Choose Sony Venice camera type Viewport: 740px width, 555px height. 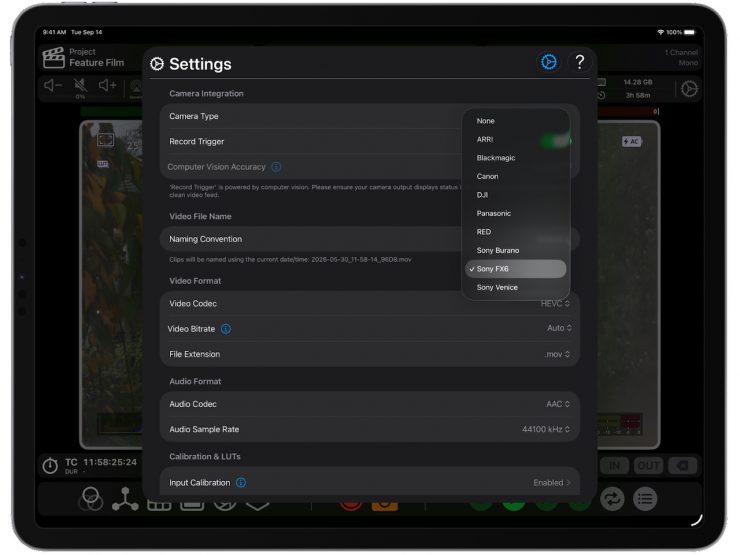(x=515, y=287)
